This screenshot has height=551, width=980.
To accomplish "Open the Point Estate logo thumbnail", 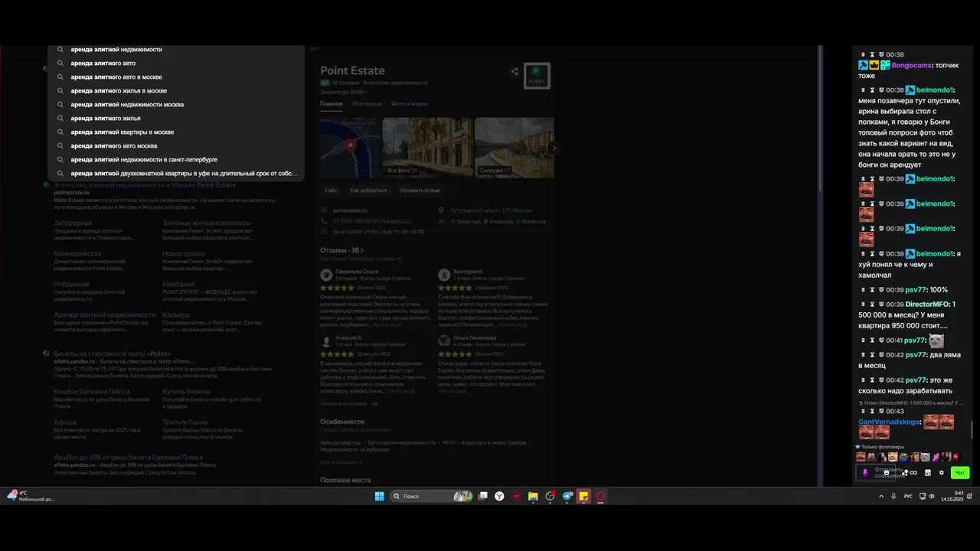I will (x=537, y=76).
